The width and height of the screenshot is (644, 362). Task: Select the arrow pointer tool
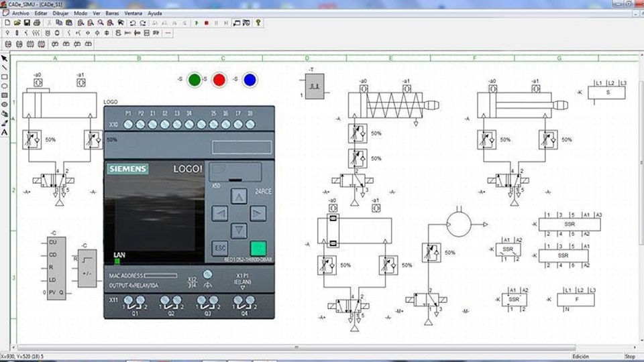coord(5,58)
